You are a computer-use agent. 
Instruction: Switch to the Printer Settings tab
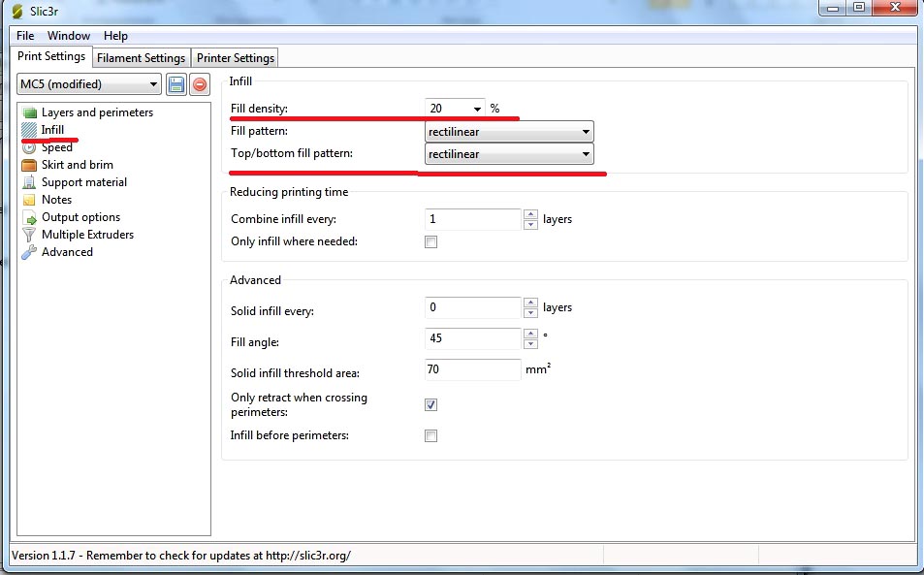tap(236, 58)
